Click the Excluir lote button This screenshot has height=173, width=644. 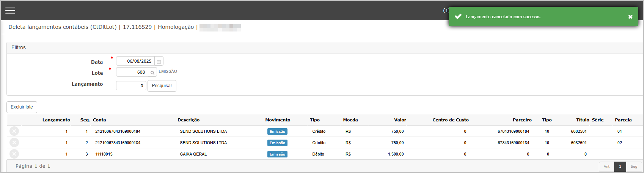(x=22, y=107)
